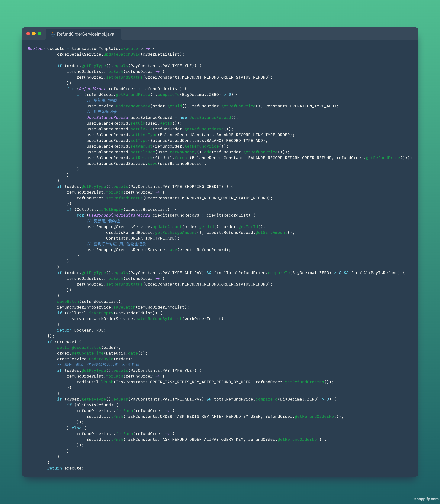Click the TASK_REFUND_ORDER_ALIPAY_QUERY_KEY constant
This screenshot has width=440, height=504.
coord(201,439)
